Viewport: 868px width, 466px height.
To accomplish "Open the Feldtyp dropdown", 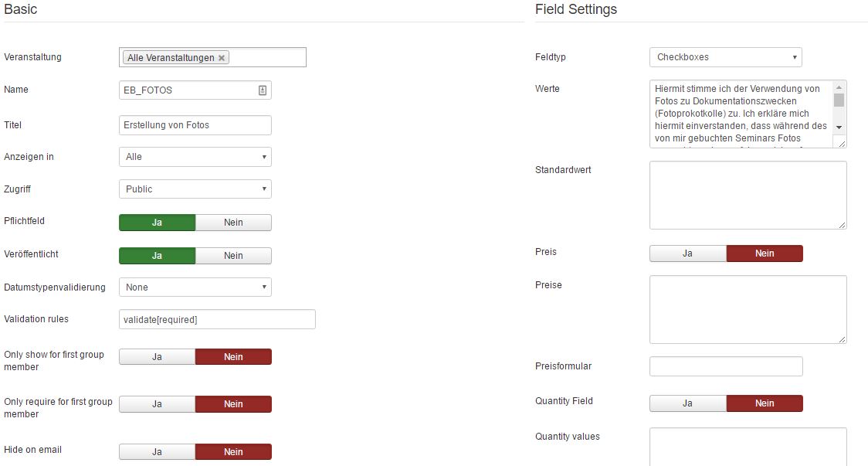I will pos(725,57).
